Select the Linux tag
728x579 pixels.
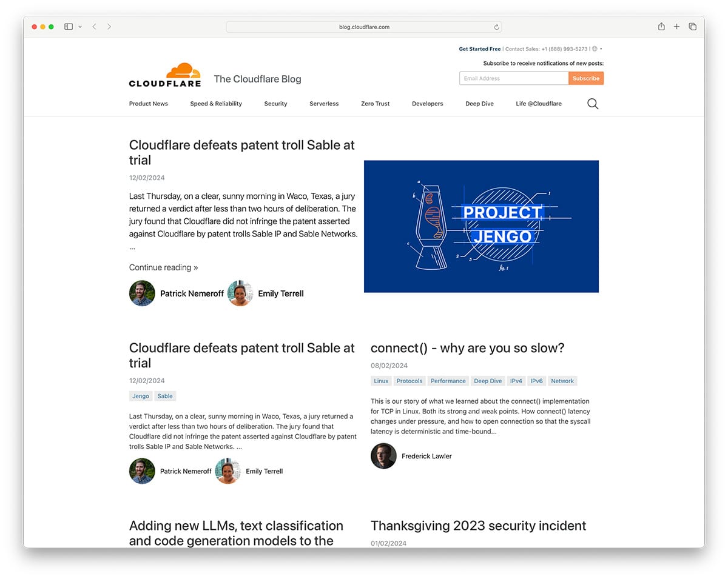(381, 381)
